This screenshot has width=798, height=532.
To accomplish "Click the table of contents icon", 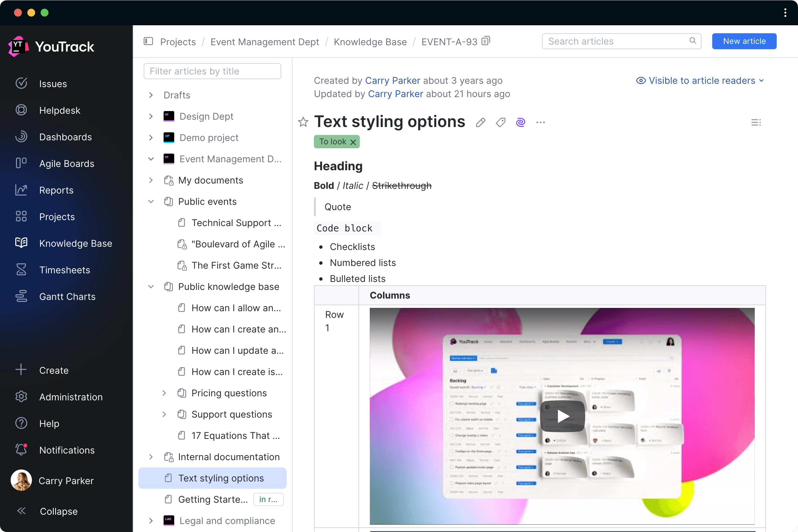I will pyautogui.click(x=757, y=122).
